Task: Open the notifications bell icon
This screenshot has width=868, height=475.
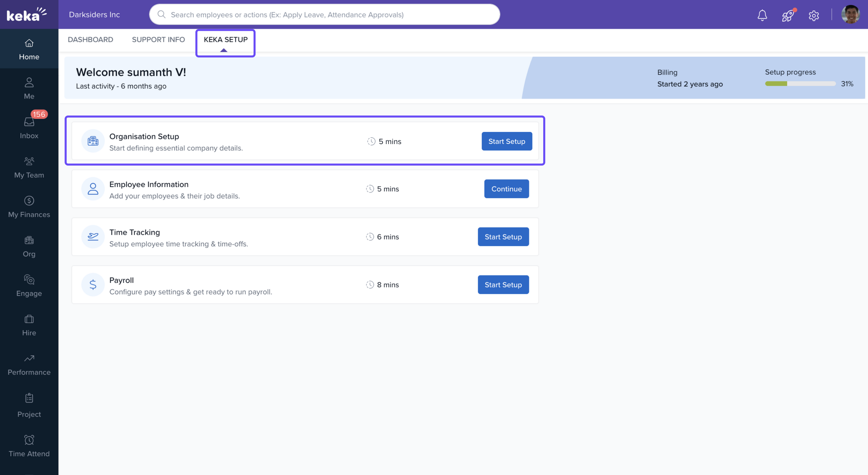Action: [762, 15]
